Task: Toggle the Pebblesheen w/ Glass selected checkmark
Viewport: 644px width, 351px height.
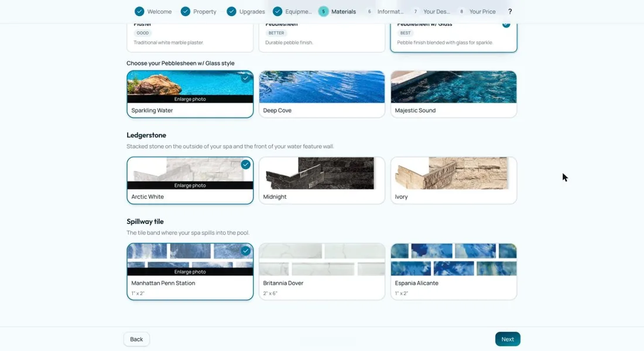Action: [x=506, y=24]
